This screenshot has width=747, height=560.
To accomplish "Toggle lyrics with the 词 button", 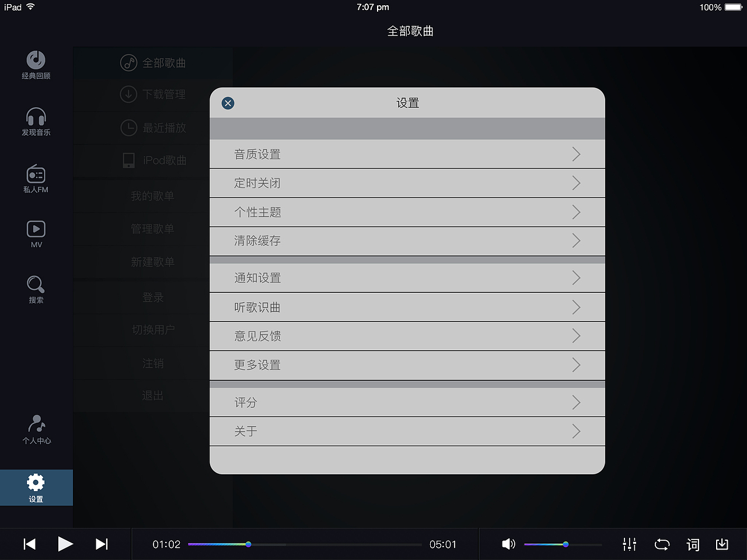I will click(692, 544).
